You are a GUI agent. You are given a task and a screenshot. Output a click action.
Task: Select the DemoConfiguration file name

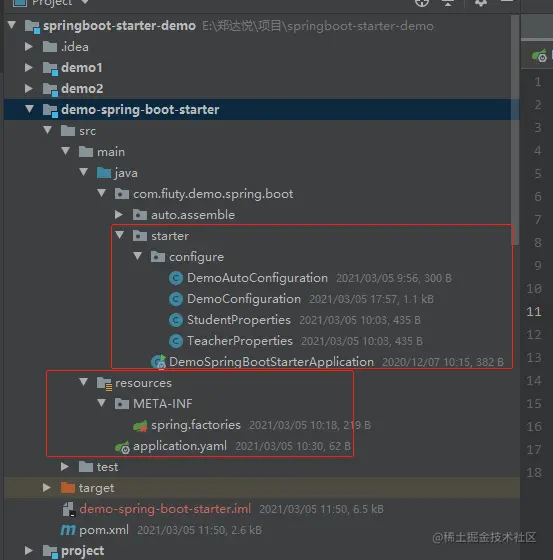coord(244,299)
